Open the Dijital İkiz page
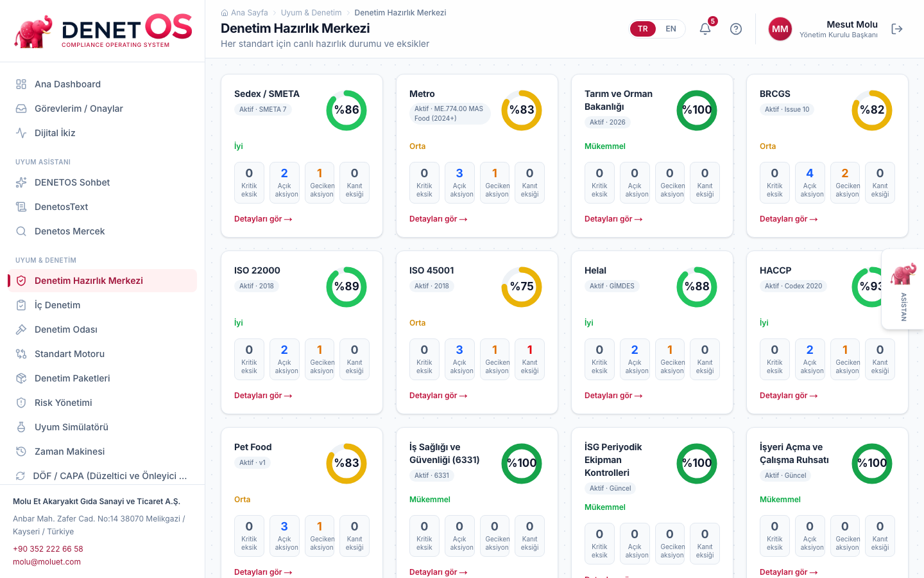Screen dimensions: 924x578 pyautogui.click(x=103, y=133)
